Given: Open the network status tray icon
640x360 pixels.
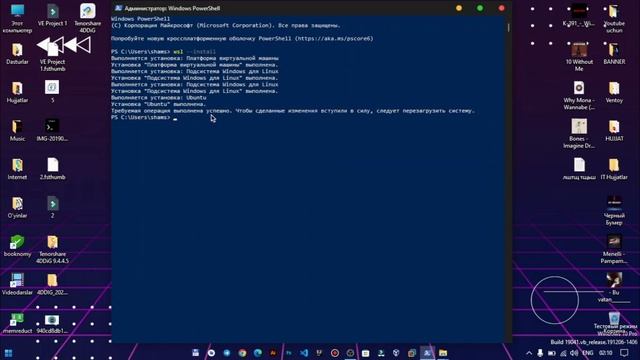Looking at the screenshot, I should [x=563, y=353].
